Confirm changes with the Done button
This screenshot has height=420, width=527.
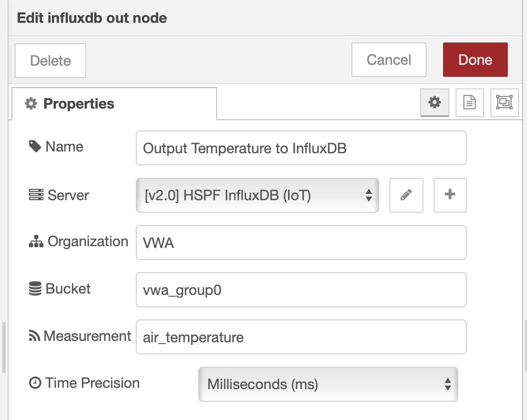pos(475,59)
